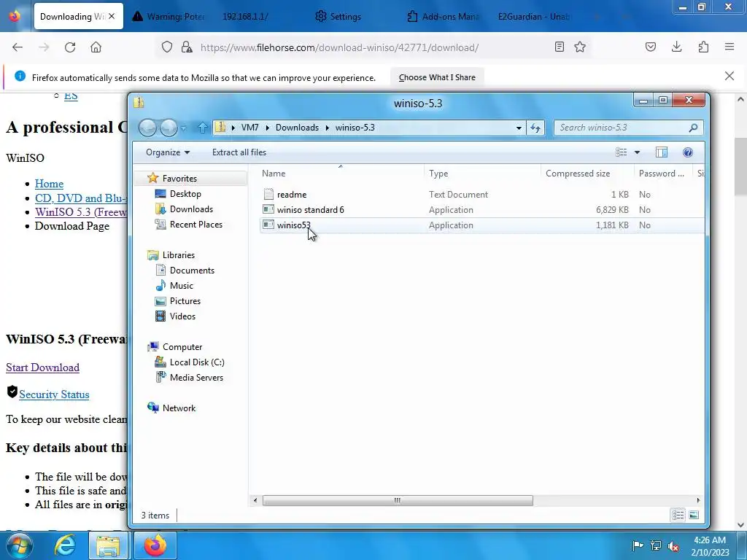
Task: Show the preview pane
Action: pyautogui.click(x=661, y=152)
